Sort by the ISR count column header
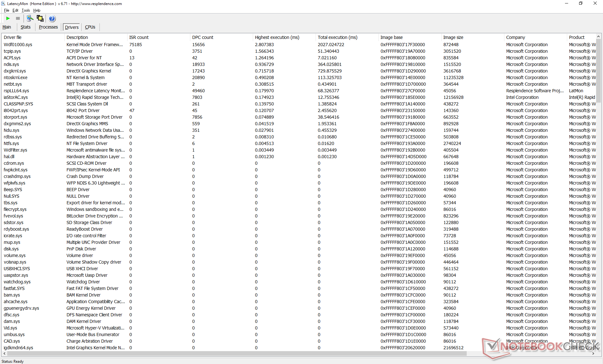Screen dimensions: 603x364 pyautogui.click(x=139, y=37)
